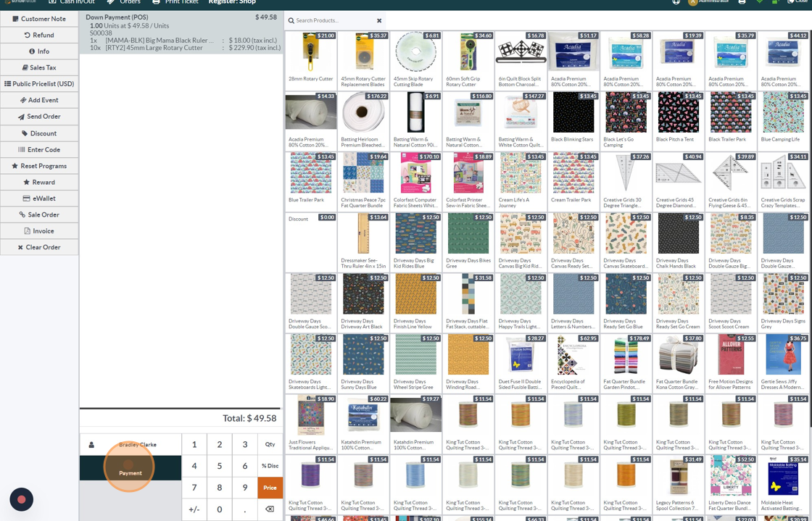Click in the Search Products field

335,20
